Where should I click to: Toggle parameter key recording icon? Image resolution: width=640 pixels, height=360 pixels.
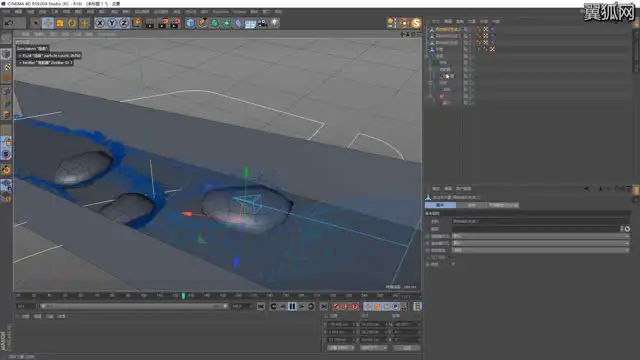pos(396,306)
